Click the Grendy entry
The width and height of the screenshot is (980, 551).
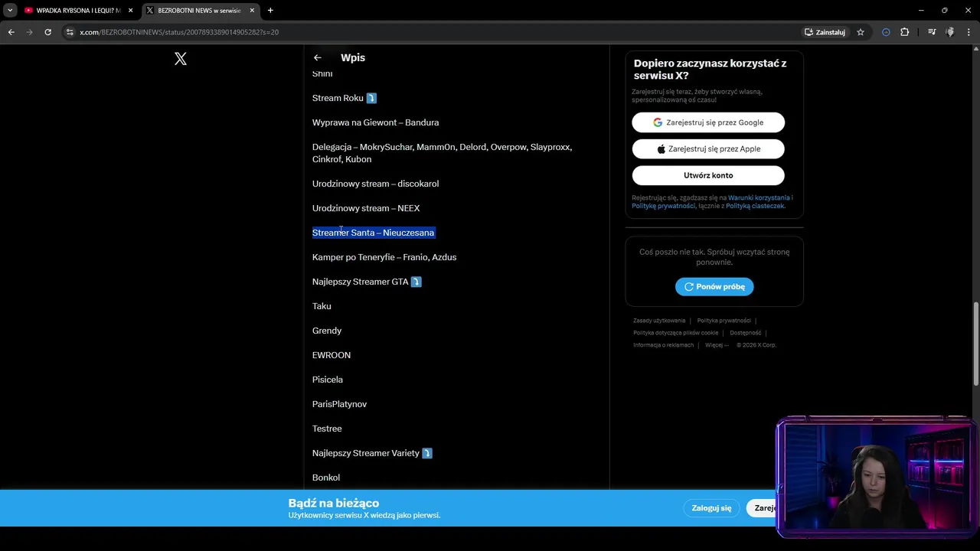[327, 331]
